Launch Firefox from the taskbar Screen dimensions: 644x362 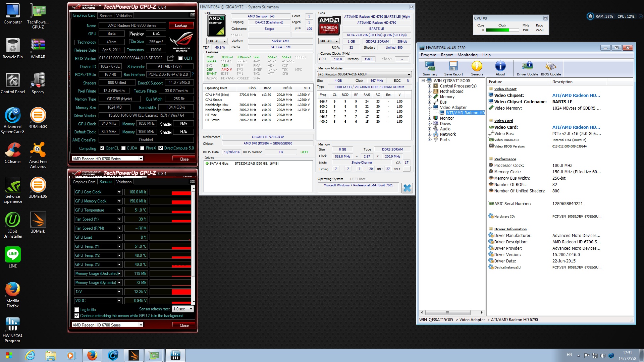click(x=92, y=355)
